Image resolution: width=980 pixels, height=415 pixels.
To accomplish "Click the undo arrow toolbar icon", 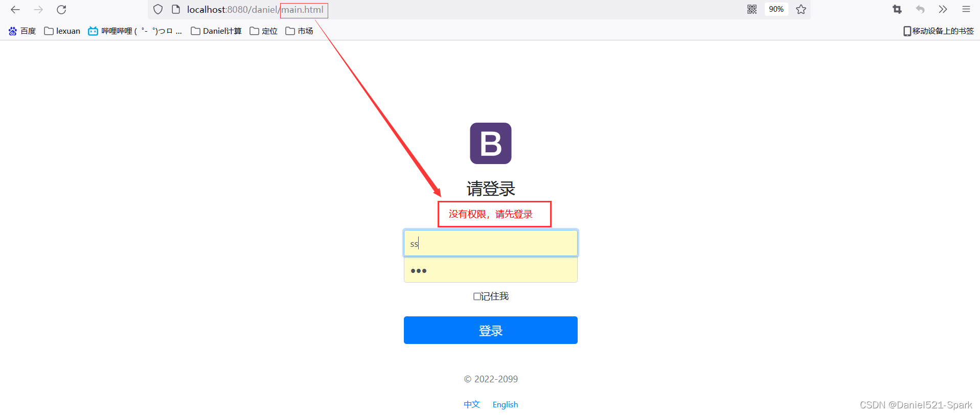I will 920,9.
